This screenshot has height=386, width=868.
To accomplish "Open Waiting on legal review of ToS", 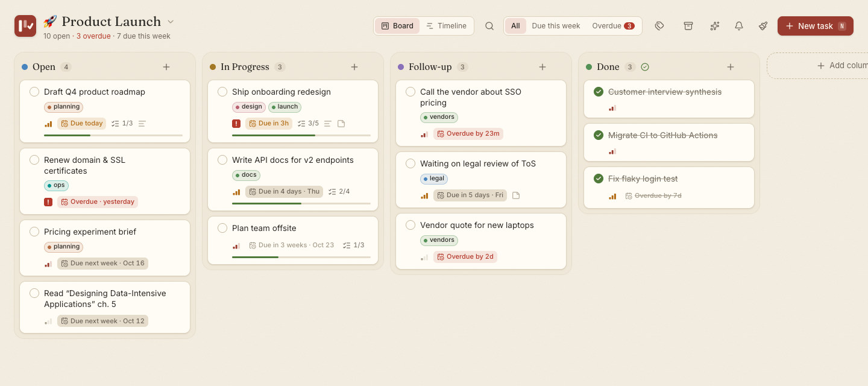I will (x=481, y=179).
